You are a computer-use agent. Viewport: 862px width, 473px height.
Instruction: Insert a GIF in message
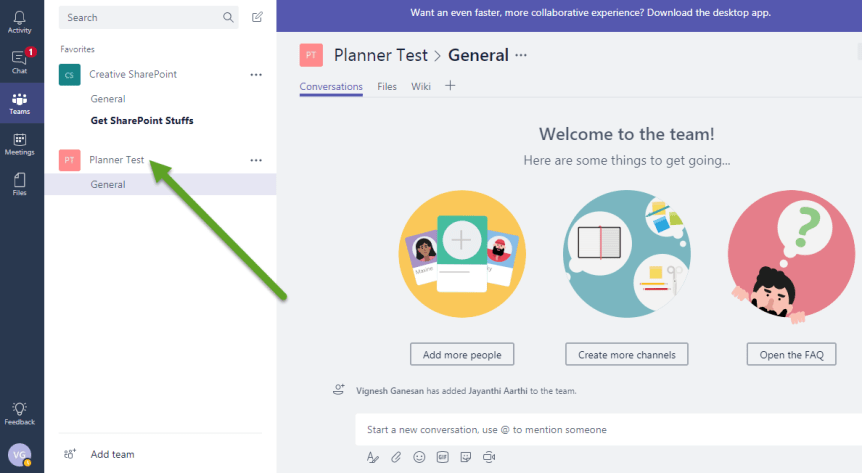pyautogui.click(x=442, y=457)
